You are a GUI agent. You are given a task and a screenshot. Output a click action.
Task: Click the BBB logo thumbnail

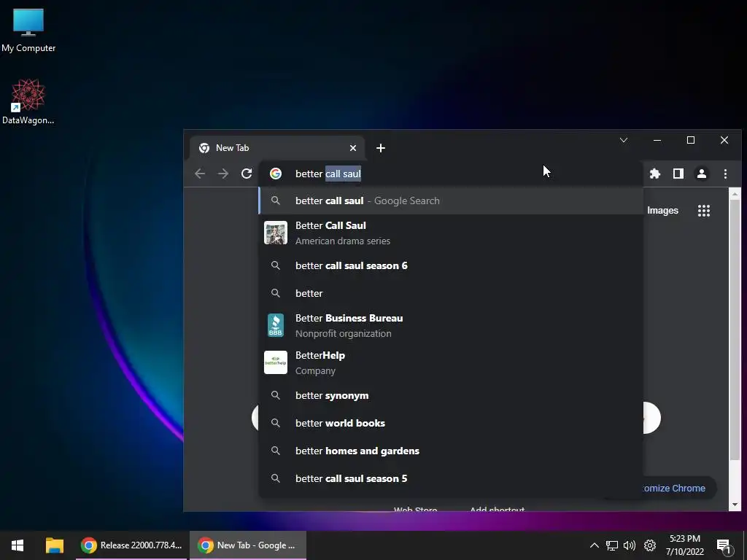276,326
